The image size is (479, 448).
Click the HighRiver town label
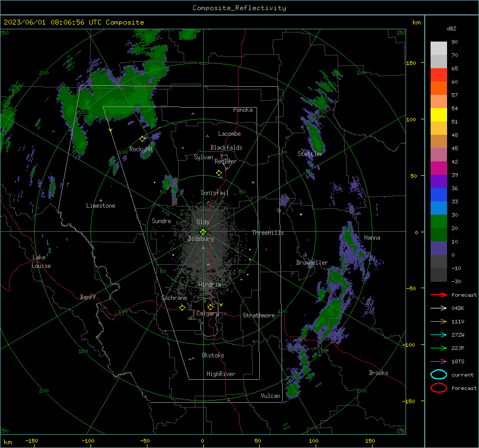(221, 374)
